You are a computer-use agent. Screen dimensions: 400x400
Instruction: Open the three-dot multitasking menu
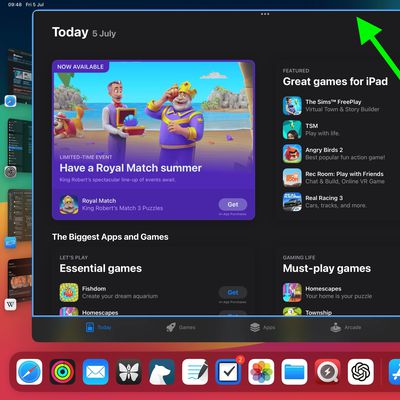(x=265, y=14)
